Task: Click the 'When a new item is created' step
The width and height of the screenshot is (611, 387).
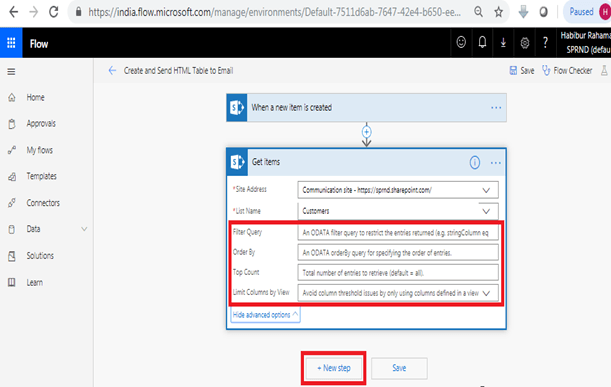Action: (366, 108)
